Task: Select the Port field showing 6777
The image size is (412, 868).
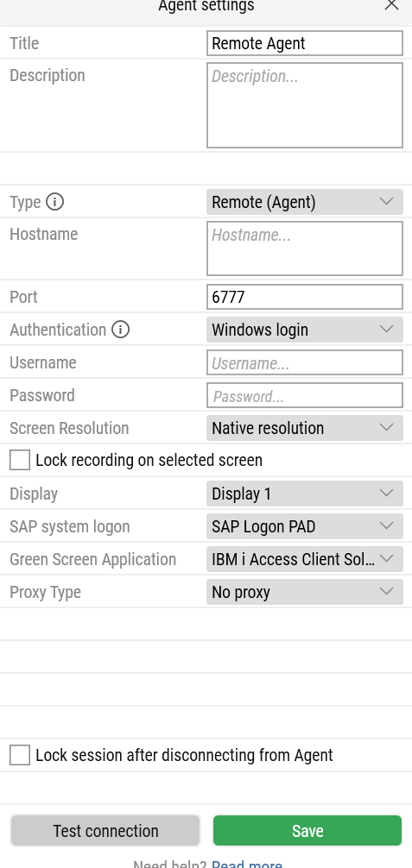Action: [304, 298]
